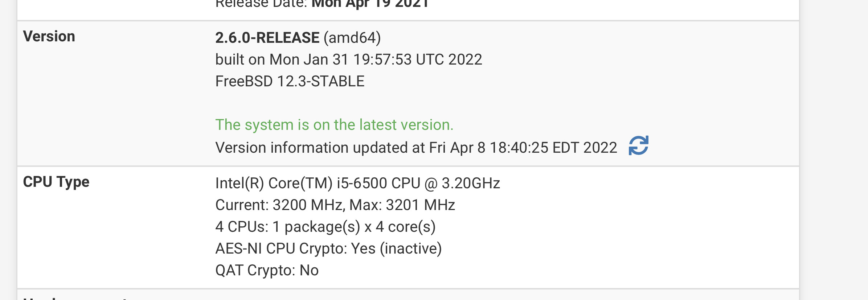
Task: Click the "x 4 core(s)" text
Action: 400,227
